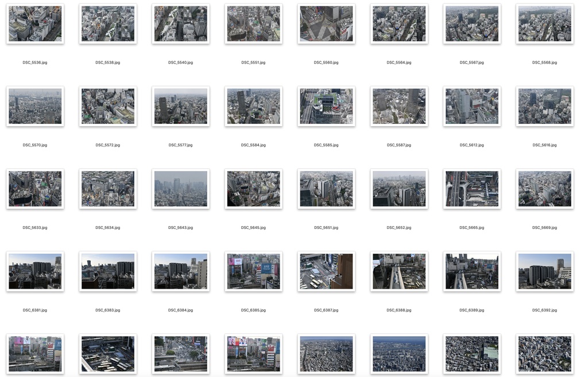Image resolution: width=588 pixels, height=377 pixels.
Task: Open the DSC_5536.jpg thumbnail
Action: [35, 24]
